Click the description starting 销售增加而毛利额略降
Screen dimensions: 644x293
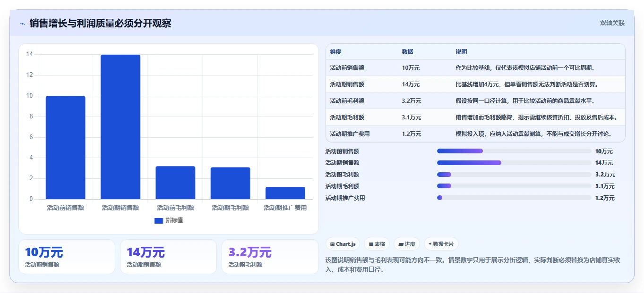click(537, 117)
